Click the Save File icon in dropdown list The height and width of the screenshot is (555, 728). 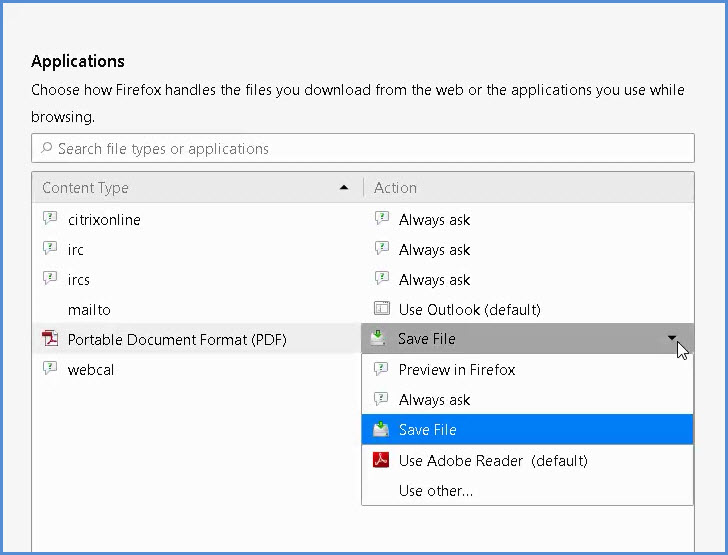click(381, 429)
